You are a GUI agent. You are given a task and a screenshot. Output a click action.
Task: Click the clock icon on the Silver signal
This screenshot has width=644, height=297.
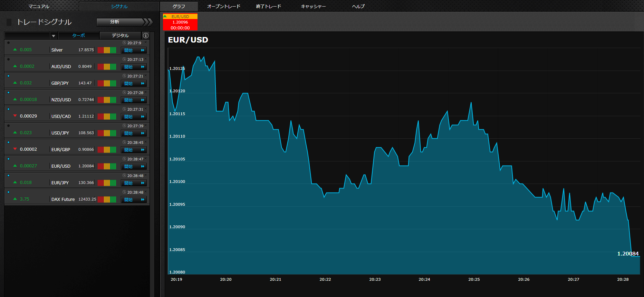(124, 43)
